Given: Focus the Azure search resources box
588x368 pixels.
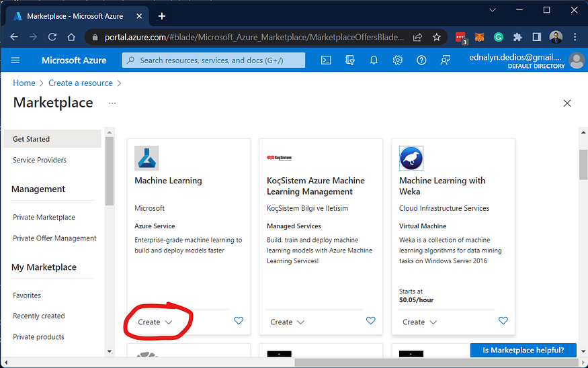Looking at the screenshot, I should pos(214,60).
